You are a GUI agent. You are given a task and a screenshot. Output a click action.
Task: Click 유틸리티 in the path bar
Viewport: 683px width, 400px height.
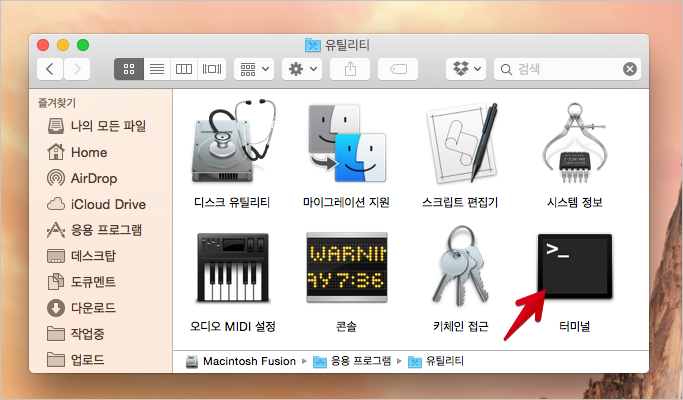tap(436, 361)
